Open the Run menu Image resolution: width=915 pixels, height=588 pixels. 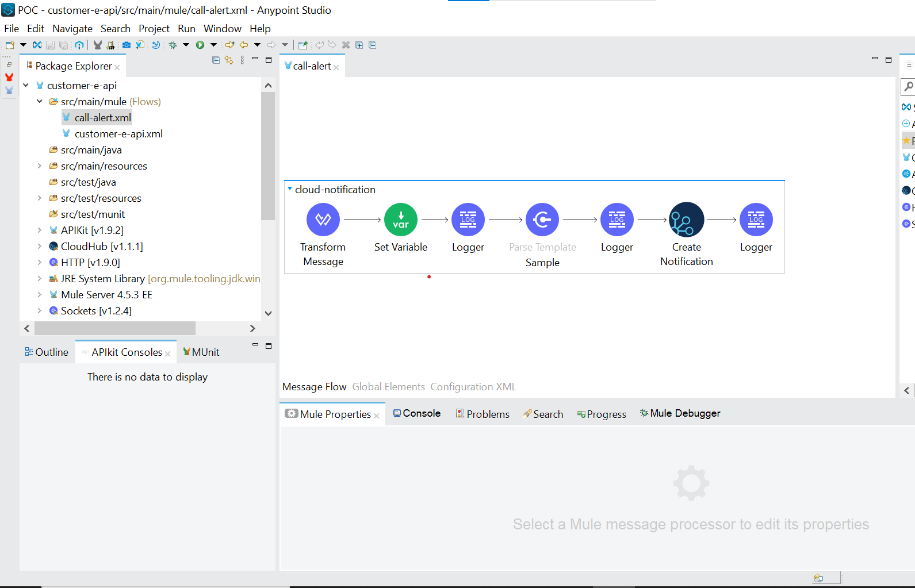click(x=187, y=29)
